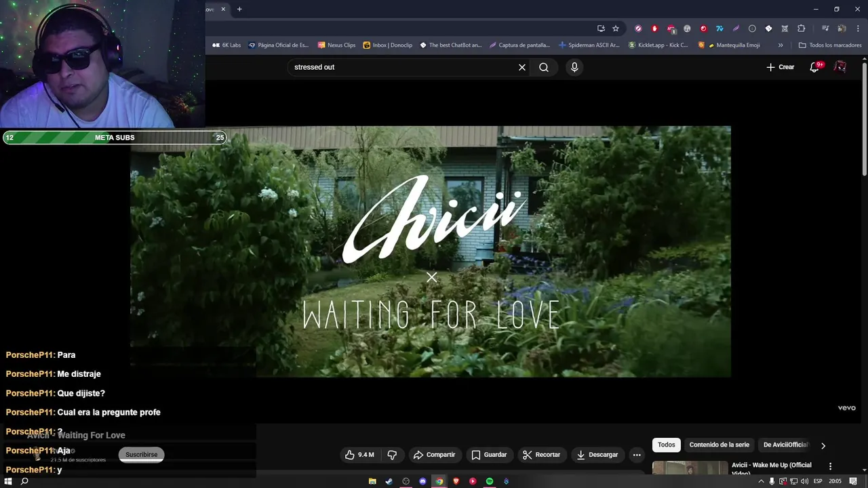Image resolution: width=868 pixels, height=488 pixels.
Task: Open Spiderman ASCII Art bookmark
Action: (x=589, y=45)
